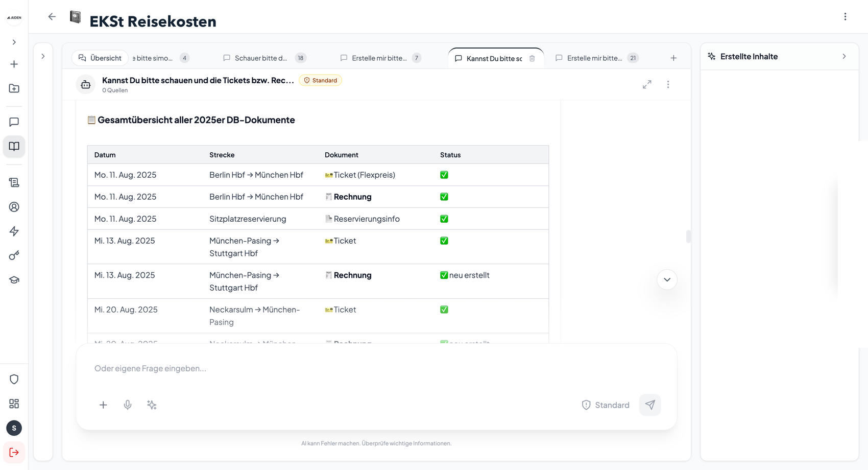Image resolution: width=868 pixels, height=470 pixels.
Task: Expand the chat to fullscreen
Action: [647, 84]
